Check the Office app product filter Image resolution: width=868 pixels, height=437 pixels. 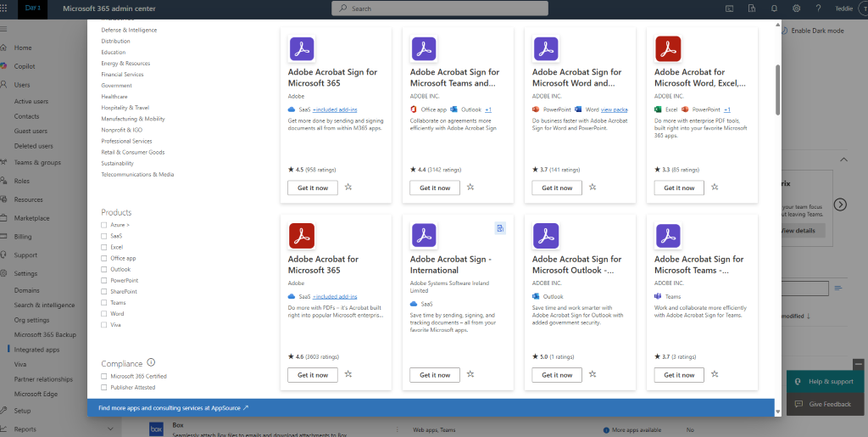pyautogui.click(x=104, y=258)
